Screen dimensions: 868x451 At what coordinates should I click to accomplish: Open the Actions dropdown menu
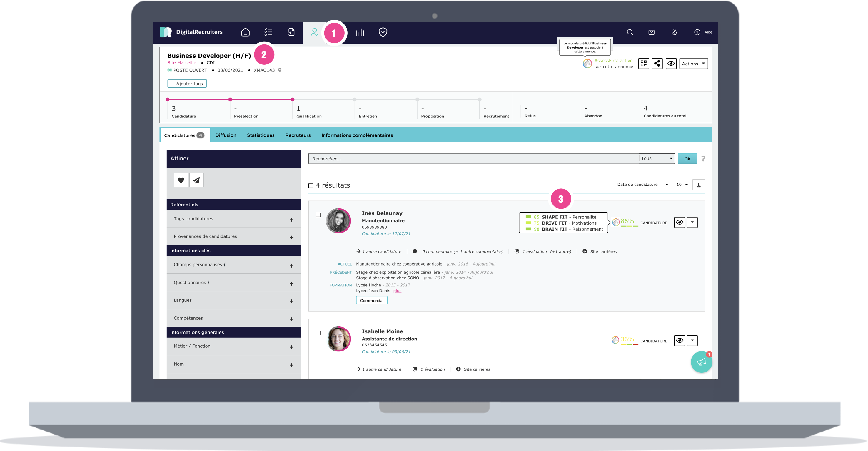693,64
